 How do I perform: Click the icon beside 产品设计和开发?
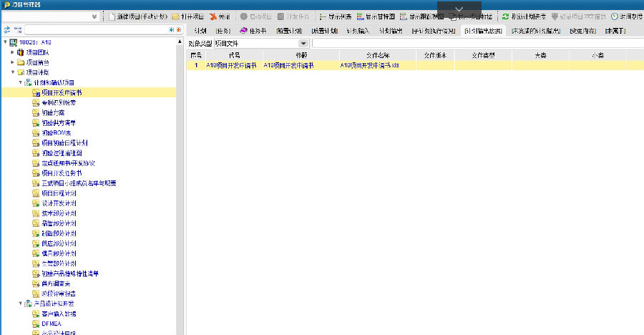click(29, 304)
